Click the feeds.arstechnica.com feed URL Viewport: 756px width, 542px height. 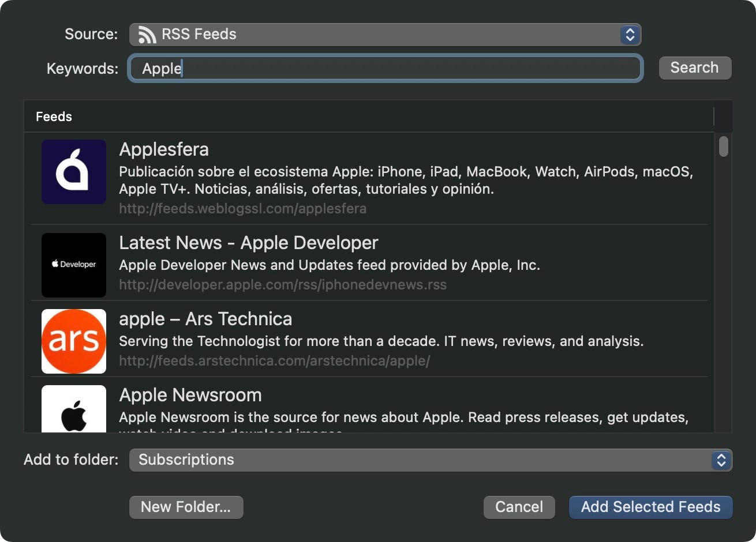click(275, 360)
